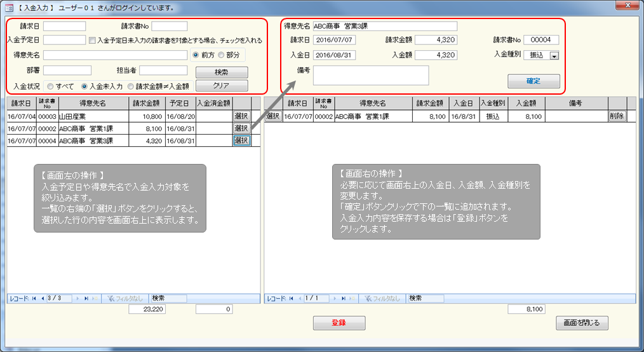644x352 pixels.
Task: Check the 入金予定日未入力 invoice checkbox
Action: pos(92,40)
